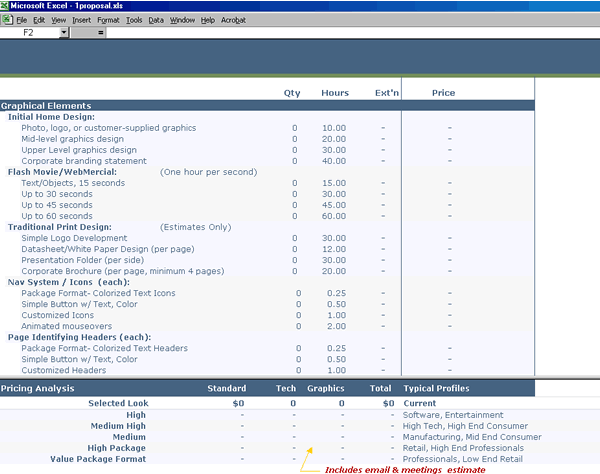Open the View menu
This screenshot has width=600, height=474.
(59, 20)
